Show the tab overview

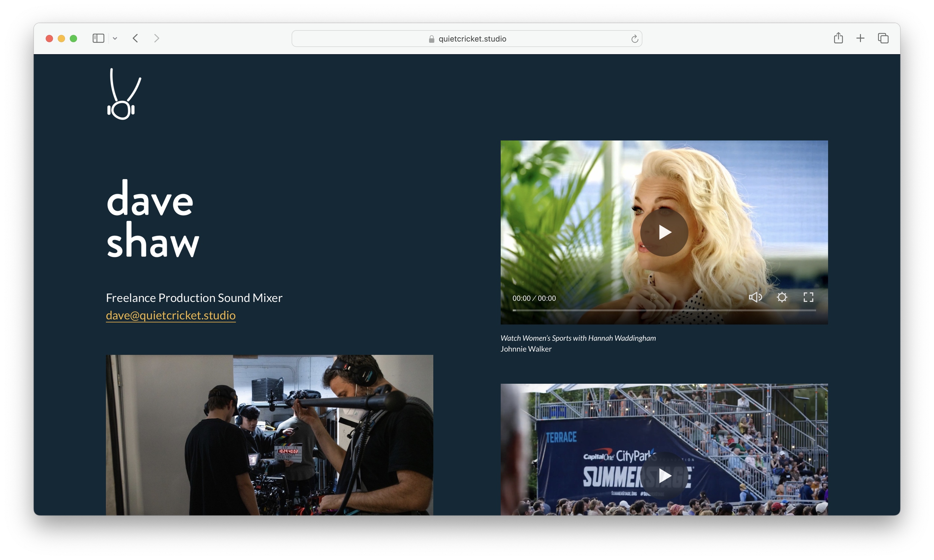(x=883, y=38)
